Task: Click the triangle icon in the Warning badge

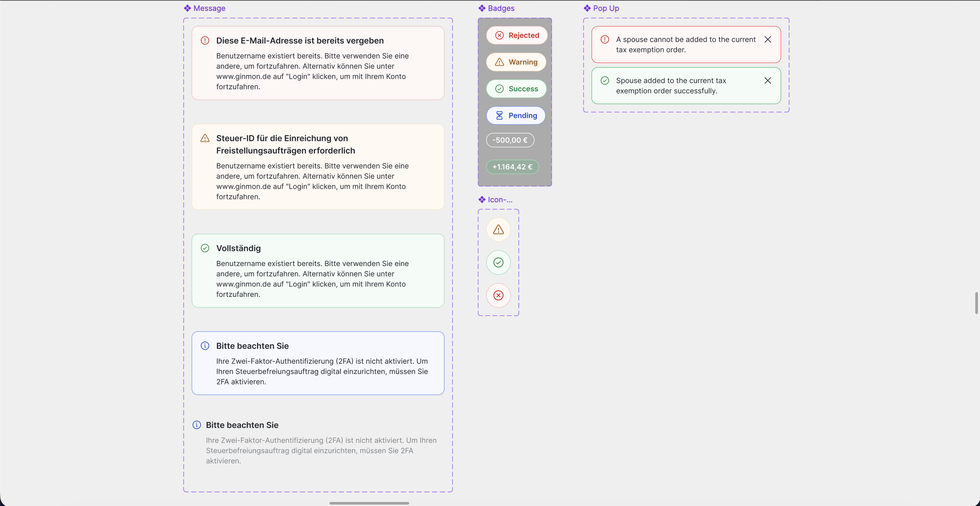Action: (499, 62)
